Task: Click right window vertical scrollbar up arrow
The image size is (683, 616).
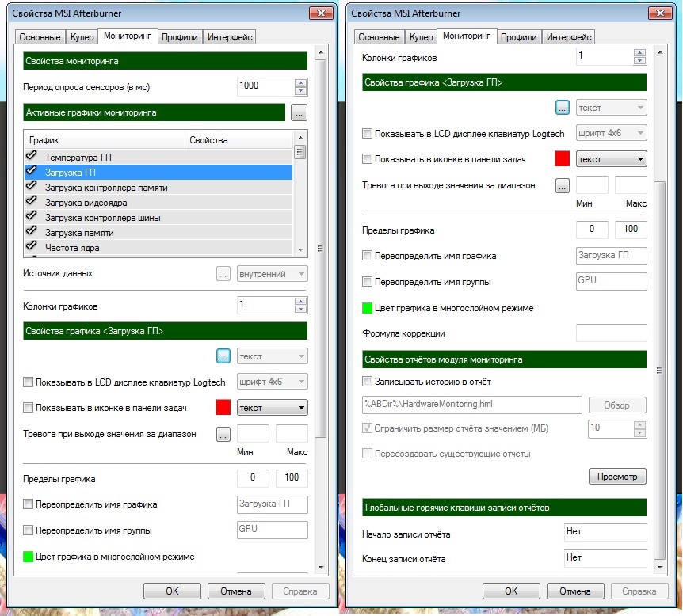Action: pyautogui.click(x=660, y=53)
